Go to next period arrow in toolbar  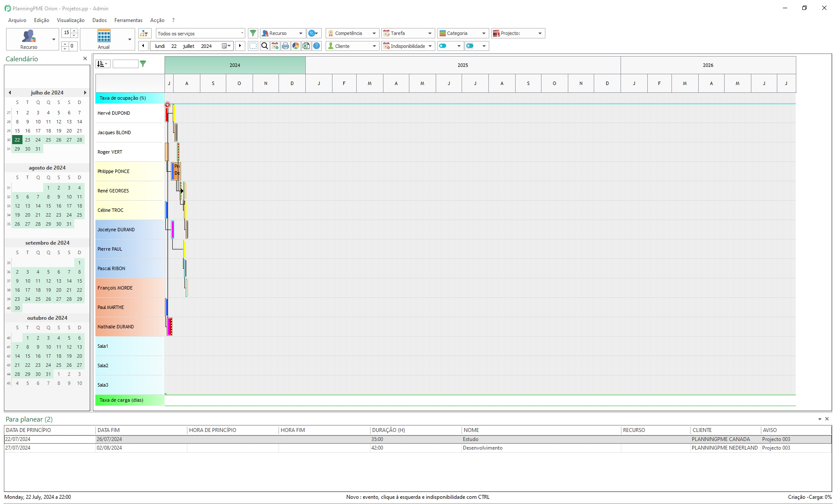pos(241,46)
